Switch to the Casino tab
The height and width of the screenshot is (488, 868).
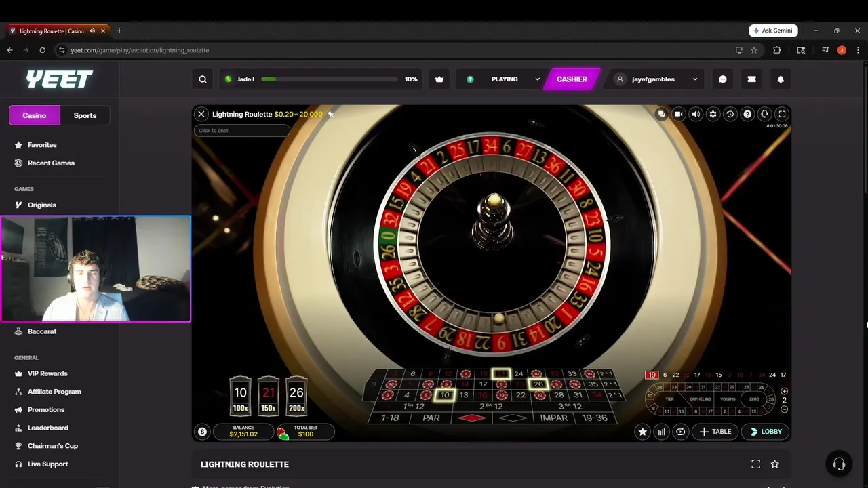pos(35,115)
